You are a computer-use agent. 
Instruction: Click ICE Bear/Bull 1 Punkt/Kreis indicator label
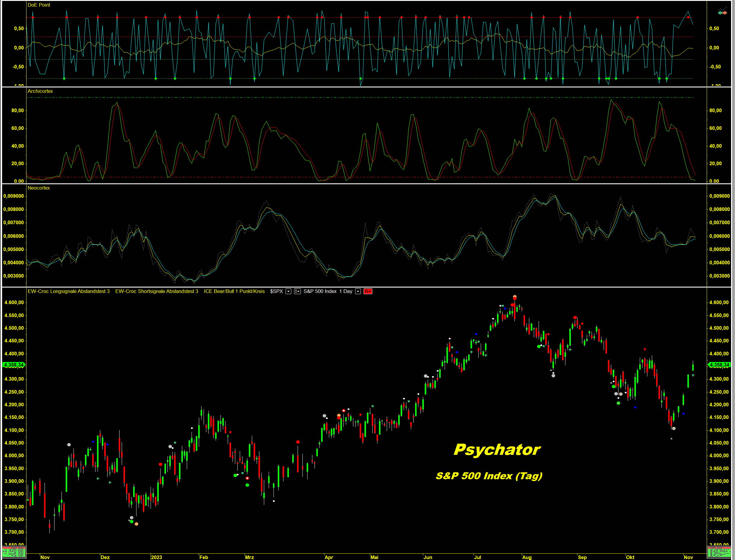(234, 291)
